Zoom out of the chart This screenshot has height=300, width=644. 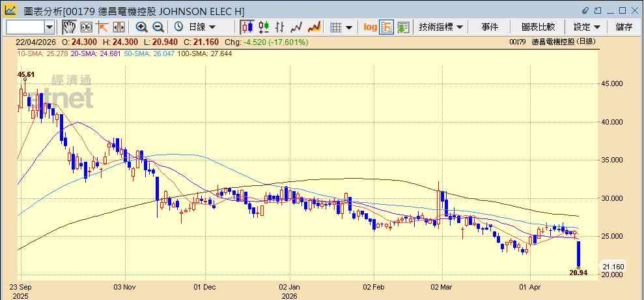pyautogui.click(x=158, y=27)
